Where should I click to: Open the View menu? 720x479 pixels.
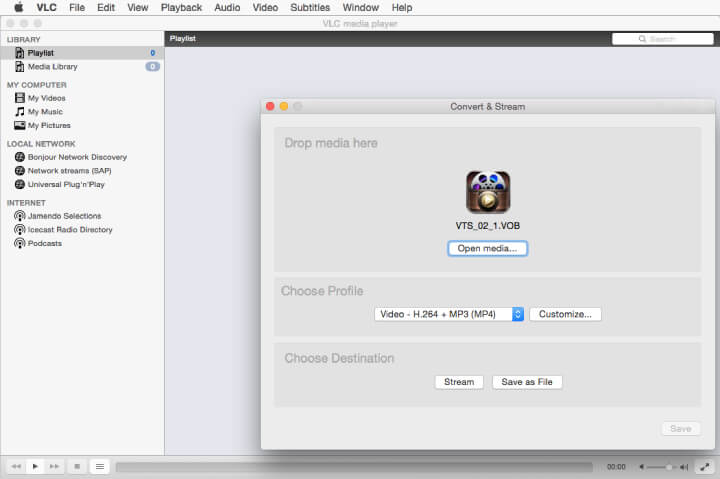[x=138, y=8]
